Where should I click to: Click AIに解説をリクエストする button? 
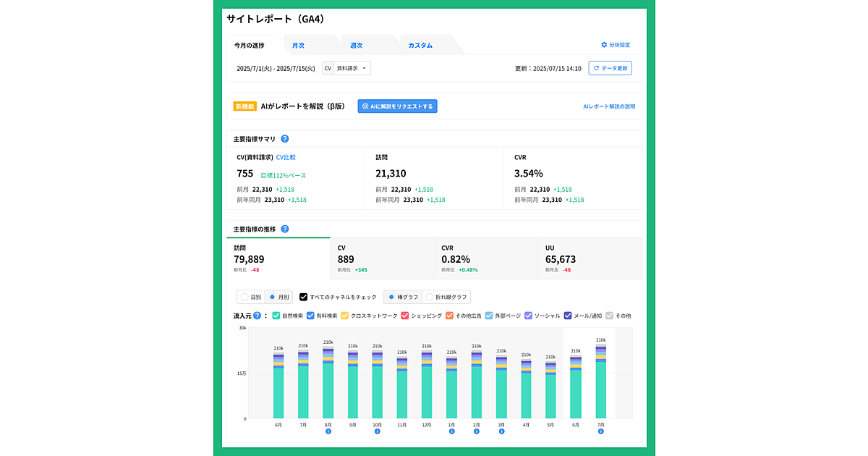[x=397, y=106]
